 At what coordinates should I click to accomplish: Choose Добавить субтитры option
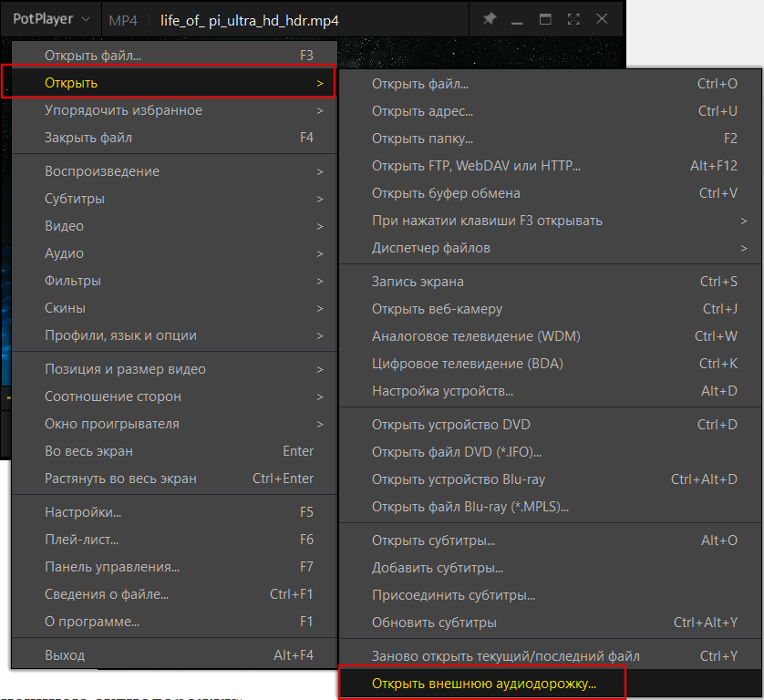click(438, 568)
